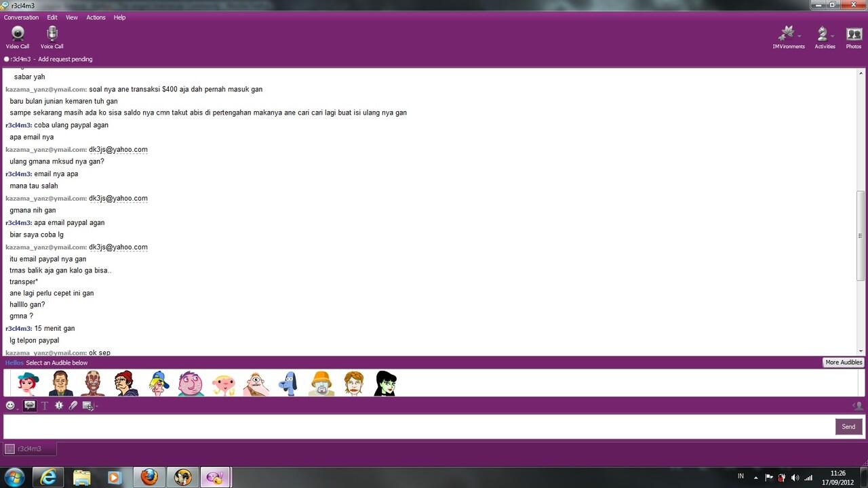Pick the blue-cap blond guy audible
868x488 pixels.
[159, 384]
